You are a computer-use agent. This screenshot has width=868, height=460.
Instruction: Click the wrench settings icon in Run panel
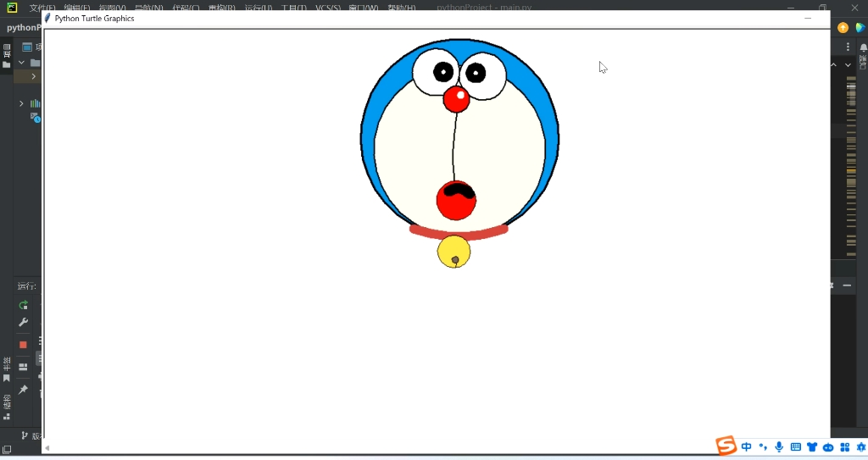pos(23,322)
